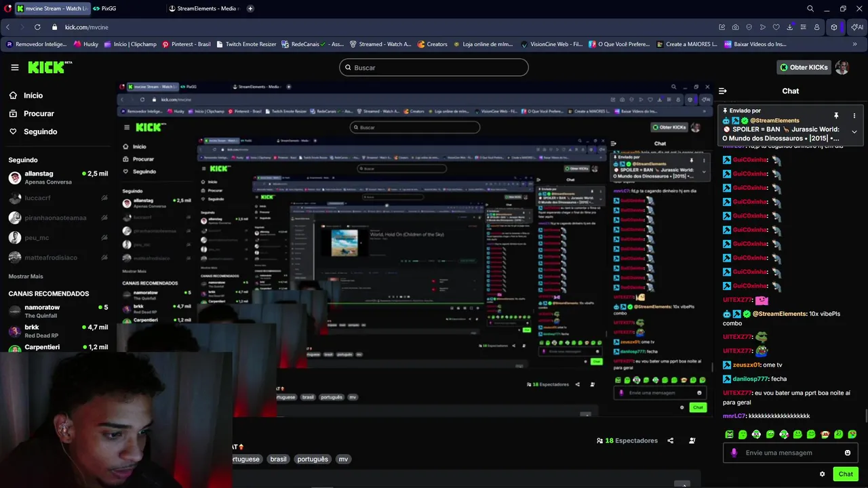Open the Kick hamburger menu
Viewport: 868px width, 488px height.
point(15,67)
